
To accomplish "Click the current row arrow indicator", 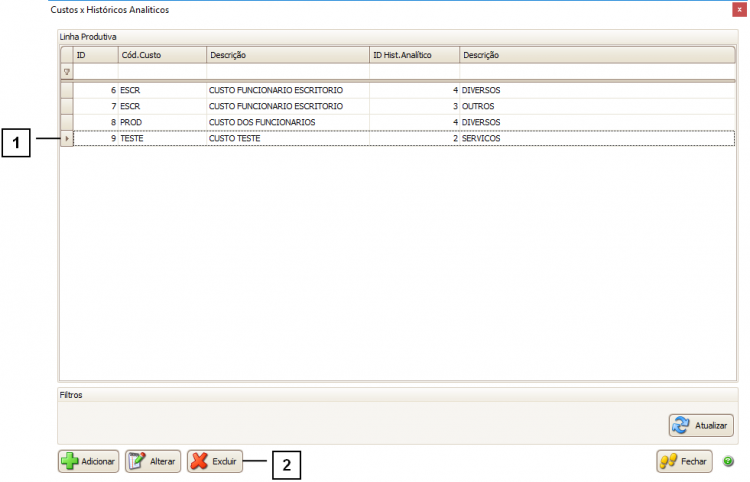I will [x=67, y=138].
